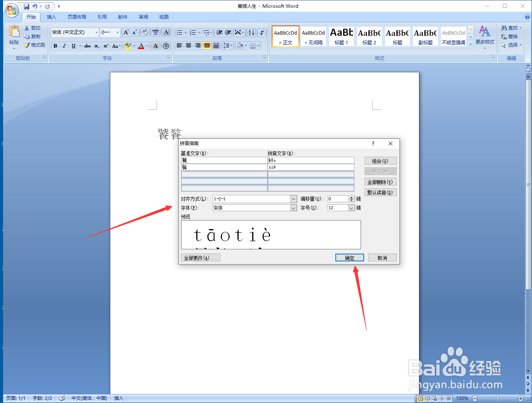
Task: Click the 组合 (Group) button
Action: pos(380,161)
